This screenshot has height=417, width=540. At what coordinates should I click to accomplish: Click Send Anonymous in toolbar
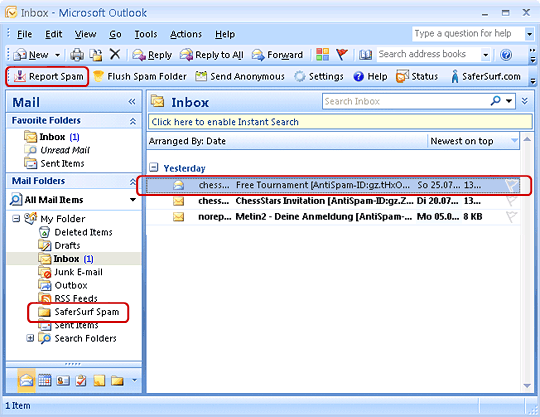click(240, 76)
